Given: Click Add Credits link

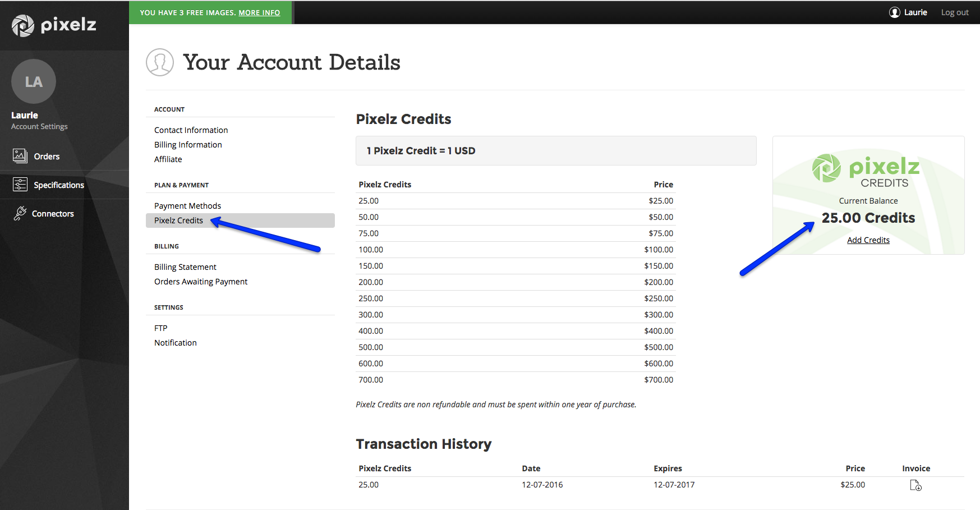Looking at the screenshot, I should tap(868, 240).
